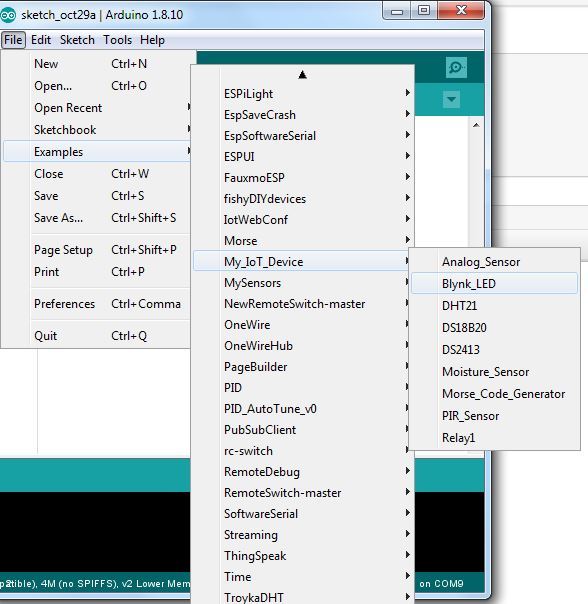Screen dimensions: 588x604
Task: Open the tab dropdown arrow in toolbar
Action: 452,99
